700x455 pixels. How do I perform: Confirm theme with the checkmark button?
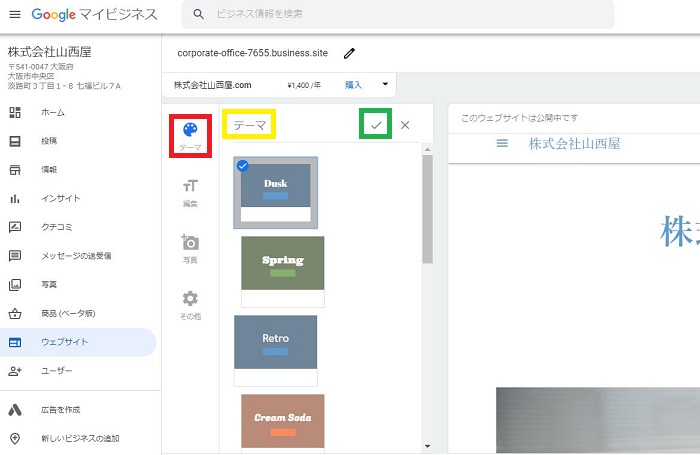(376, 125)
